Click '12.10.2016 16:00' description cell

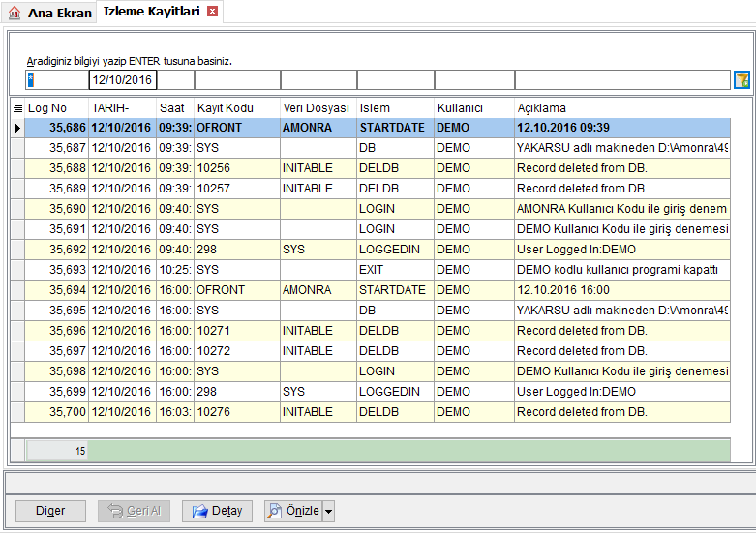coord(622,290)
